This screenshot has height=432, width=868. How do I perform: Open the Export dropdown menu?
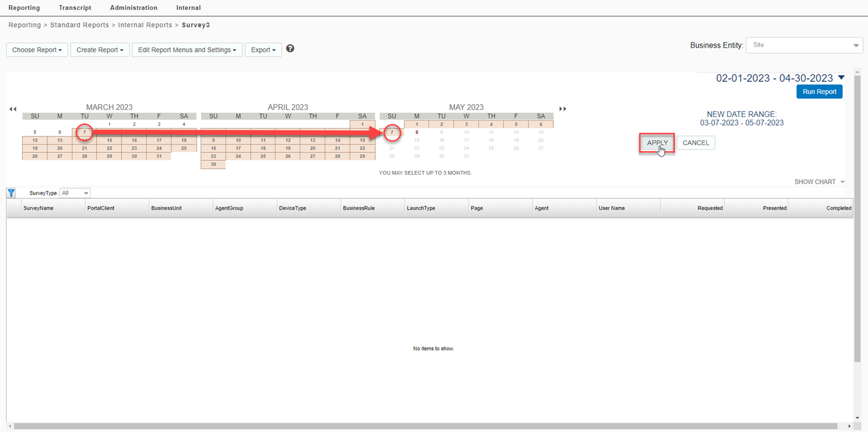click(x=263, y=50)
